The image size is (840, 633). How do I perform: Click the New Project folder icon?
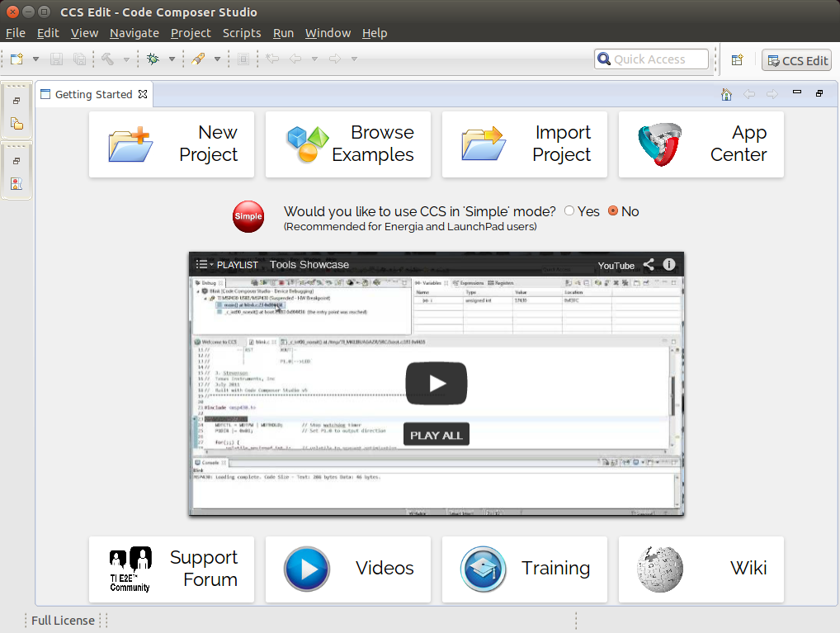(x=130, y=144)
